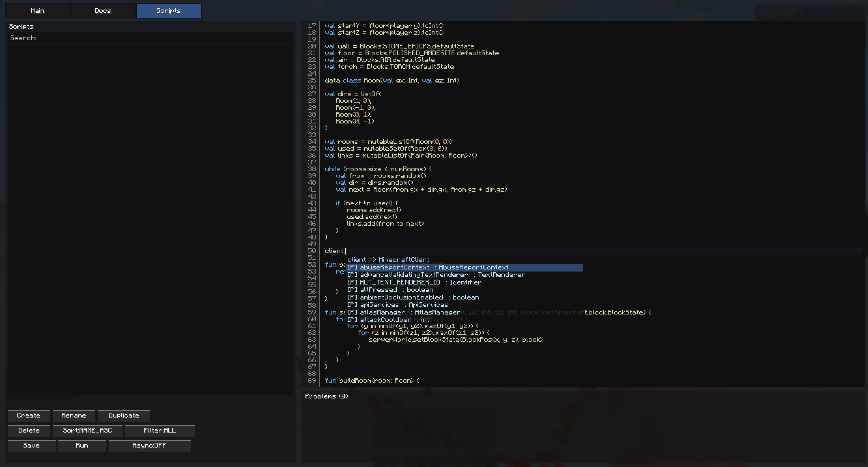Click the Delete button
The height and width of the screenshot is (467, 868).
tap(29, 430)
